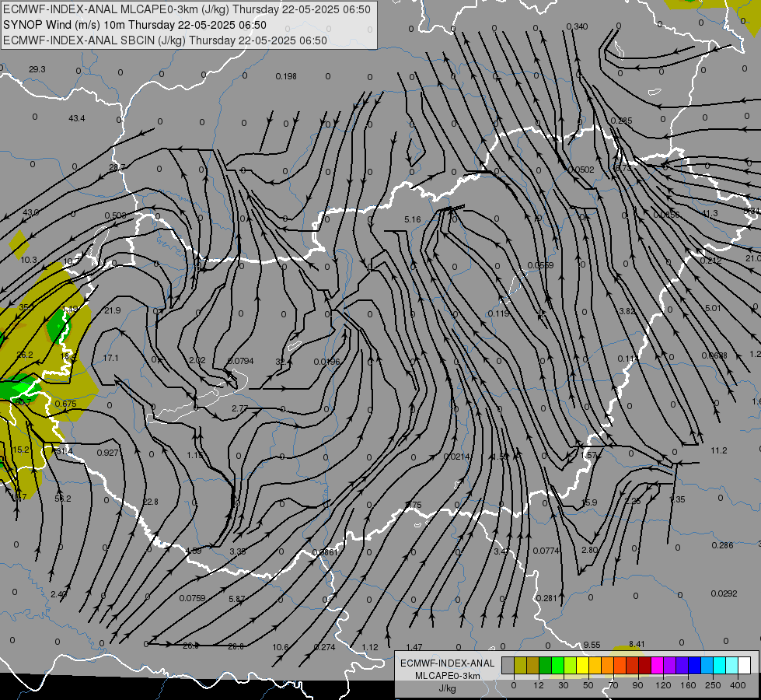Click the legend tick label 30
Screen dimensions: 761x700
coord(564,685)
